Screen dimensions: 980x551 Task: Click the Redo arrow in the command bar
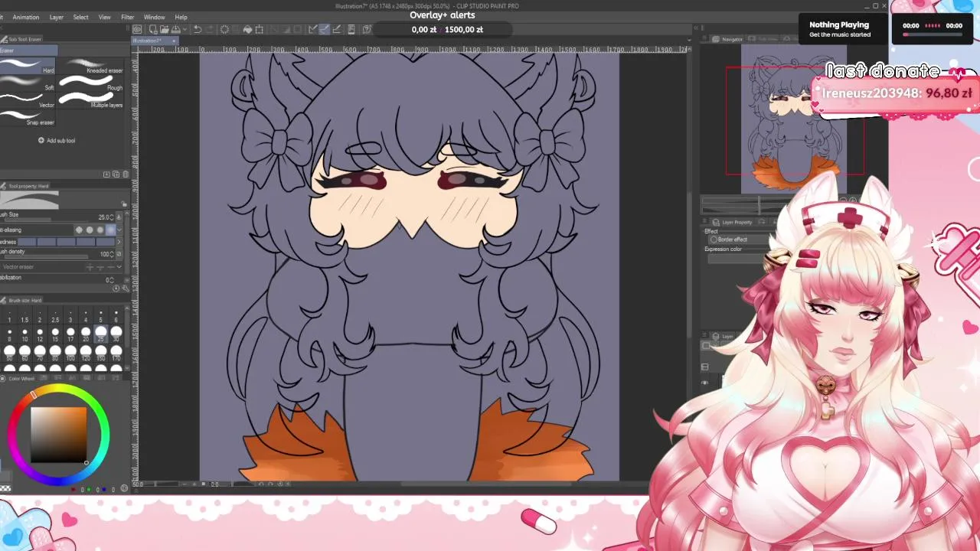coord(210,30)
